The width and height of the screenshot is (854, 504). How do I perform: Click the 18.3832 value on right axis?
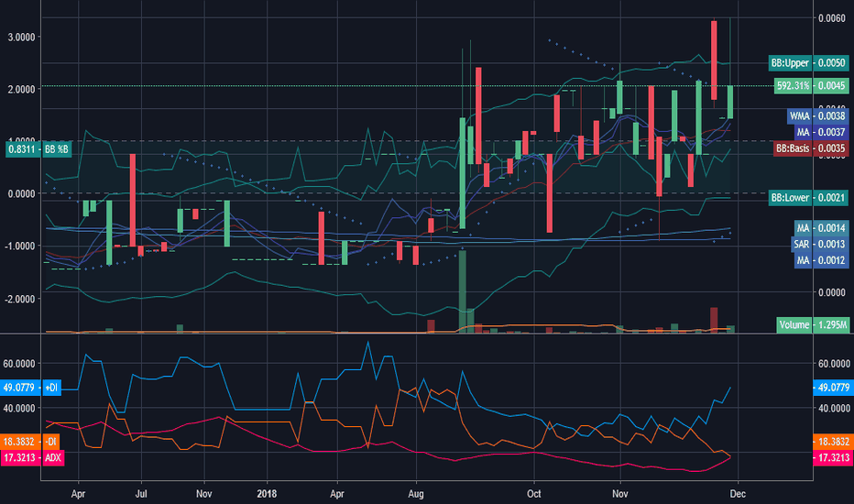[832, 442]
